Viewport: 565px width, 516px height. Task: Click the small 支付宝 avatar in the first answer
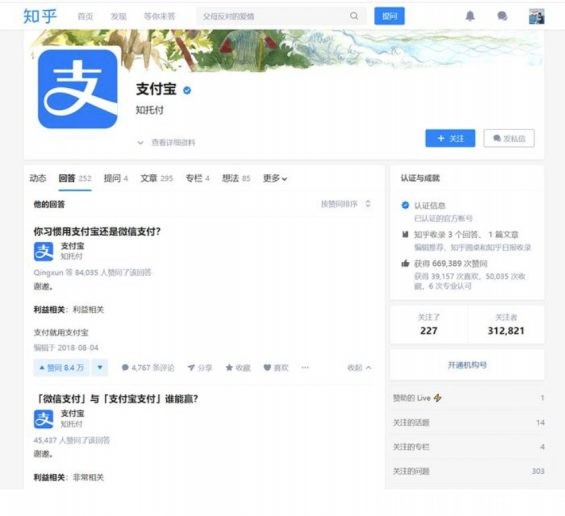pyautogui.click(x=44, y=251)
